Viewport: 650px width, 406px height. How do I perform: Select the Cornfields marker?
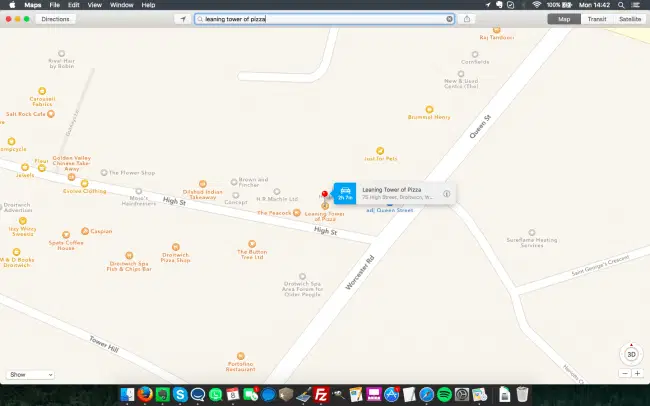[475, 54]
